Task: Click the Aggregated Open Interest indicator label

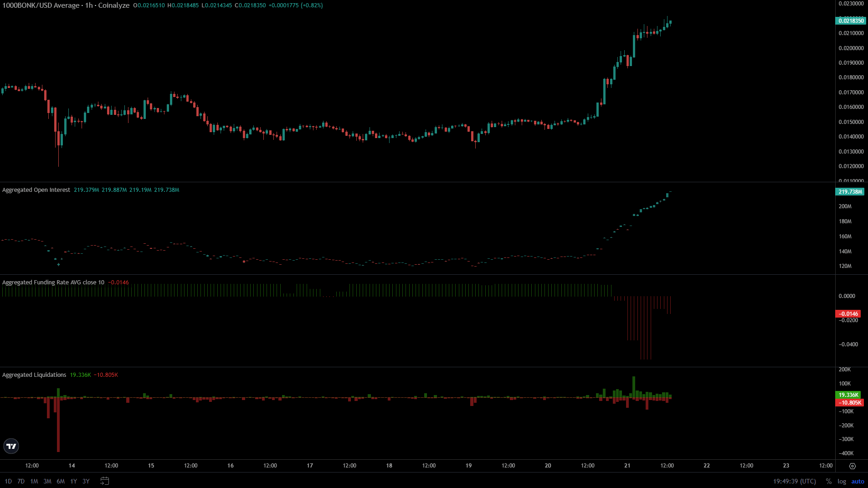Action: [36, 190]
